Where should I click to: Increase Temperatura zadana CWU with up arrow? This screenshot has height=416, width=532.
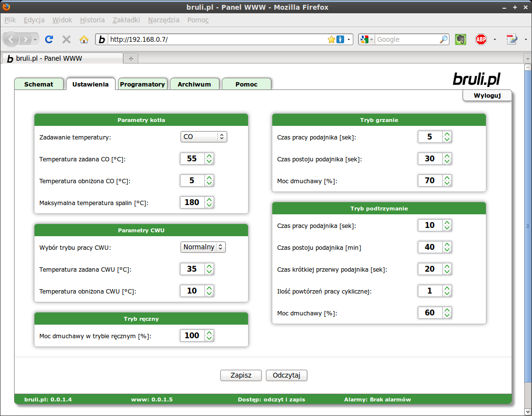(x=209, y=266)
